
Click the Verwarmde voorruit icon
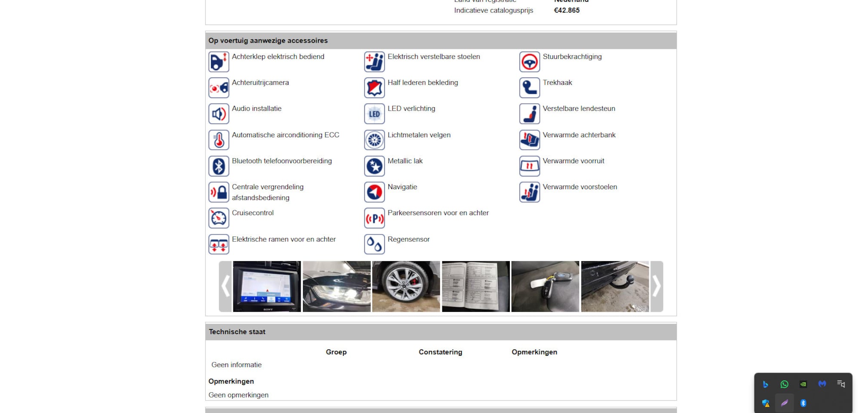click(x=529, y=166)
